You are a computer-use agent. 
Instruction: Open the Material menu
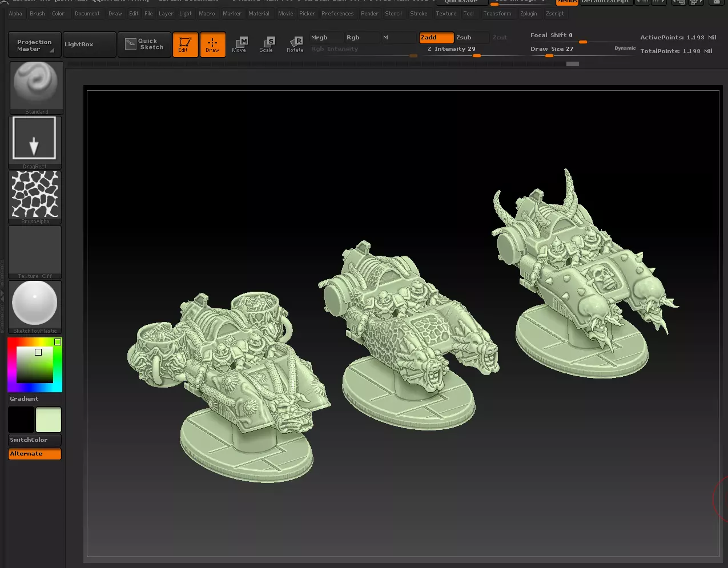point(259,14)
